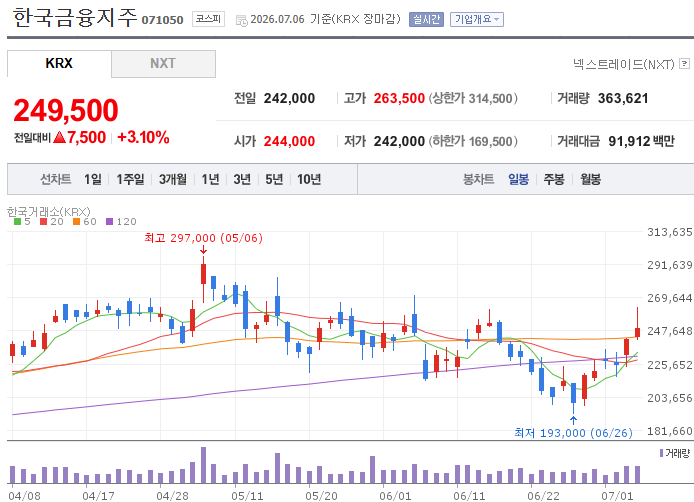
Task: Click the 시가 value 244,000
Action: tap(289, 141)
